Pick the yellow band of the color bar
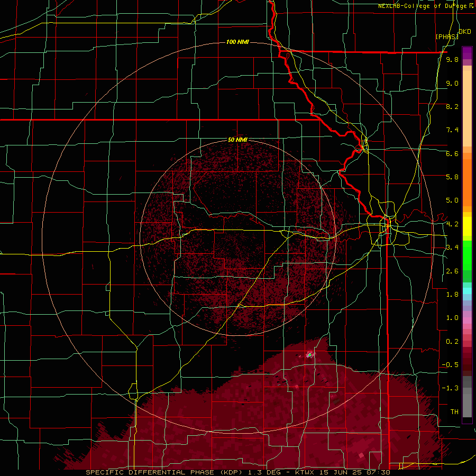Screen dimensions: 476x476 [467, 226]
